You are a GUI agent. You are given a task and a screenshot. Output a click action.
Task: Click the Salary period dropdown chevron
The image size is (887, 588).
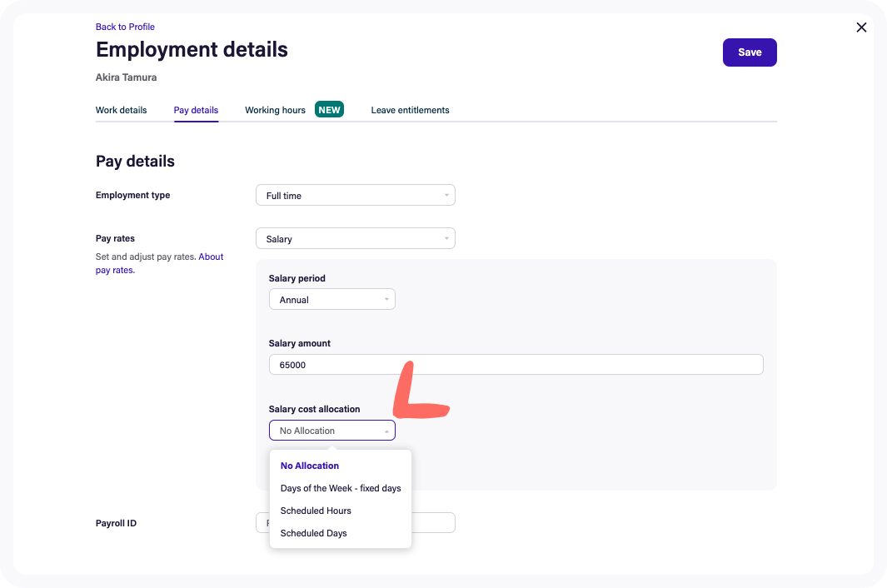click(386, 298)
